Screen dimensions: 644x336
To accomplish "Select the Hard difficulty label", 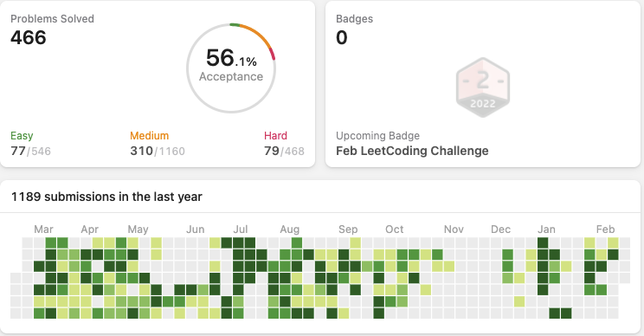I will pos(275,136).
